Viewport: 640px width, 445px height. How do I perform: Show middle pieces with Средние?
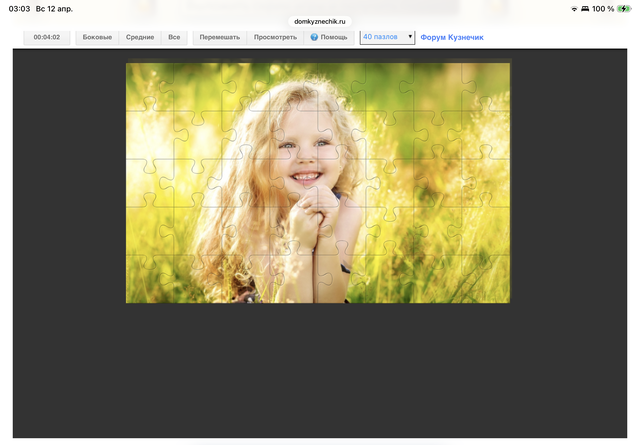[x=140, y=37]
